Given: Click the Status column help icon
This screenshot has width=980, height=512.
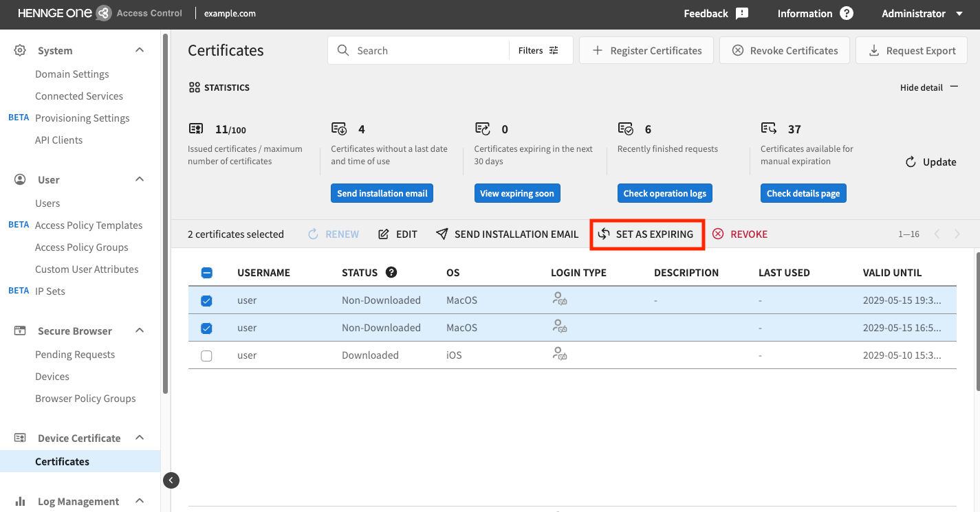Looking at the screenshot, I should click(391, 272).
